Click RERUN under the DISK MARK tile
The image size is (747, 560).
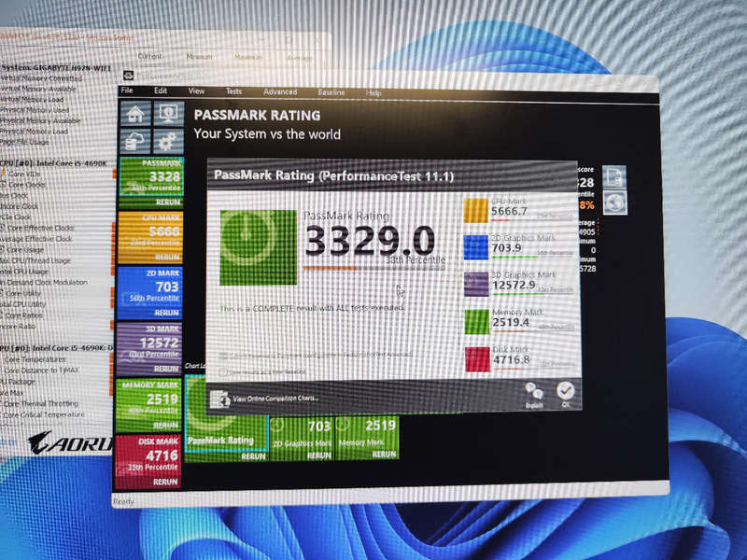coord(165,482)
